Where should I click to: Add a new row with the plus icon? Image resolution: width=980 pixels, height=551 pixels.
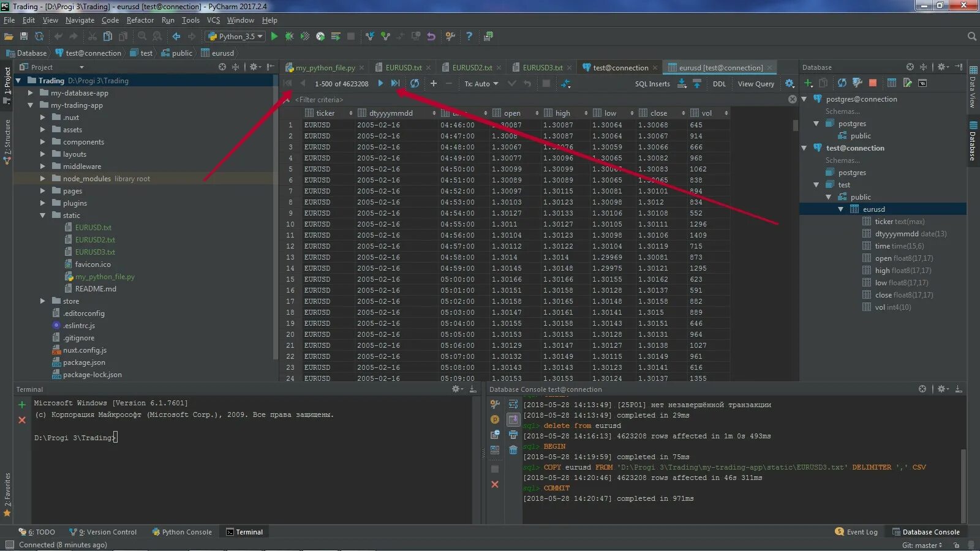tap(434, 83)
